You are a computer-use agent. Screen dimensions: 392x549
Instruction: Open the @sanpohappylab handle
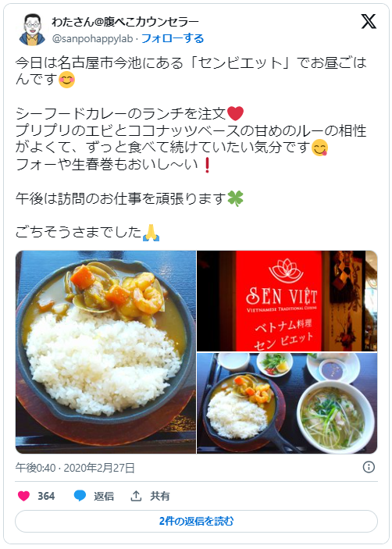click(92, 38)
